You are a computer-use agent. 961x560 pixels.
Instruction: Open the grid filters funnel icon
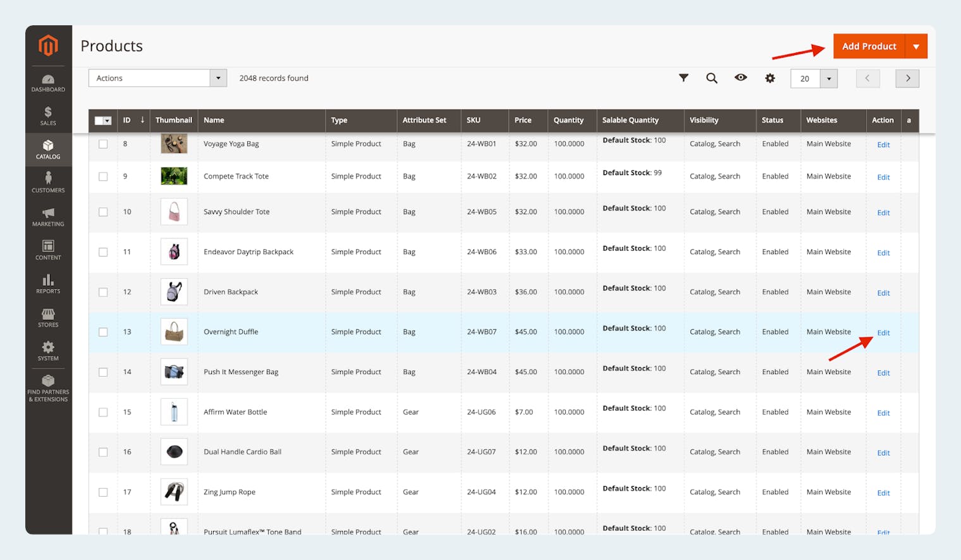(x=683, y=78)
